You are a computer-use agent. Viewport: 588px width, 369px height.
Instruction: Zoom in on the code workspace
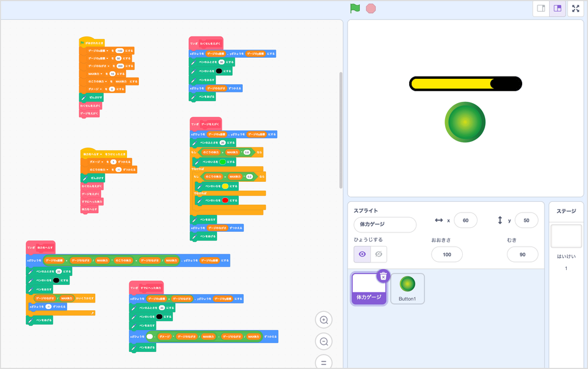point(323,320)
